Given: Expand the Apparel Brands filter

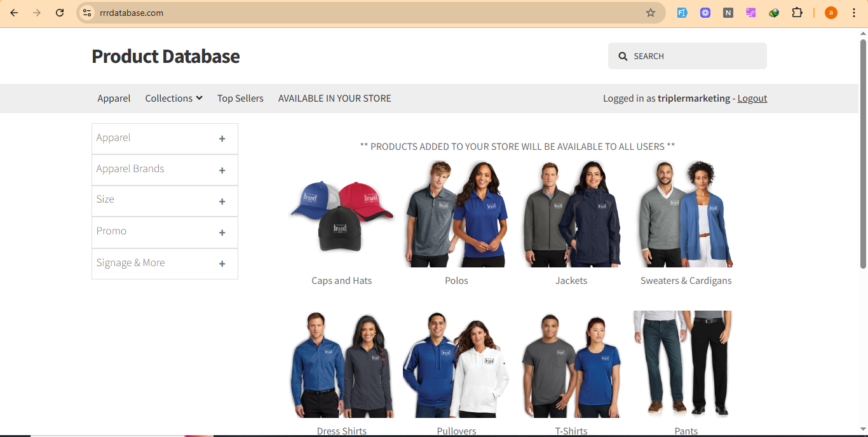Looking at the screenshot, I should pos(222,170).
